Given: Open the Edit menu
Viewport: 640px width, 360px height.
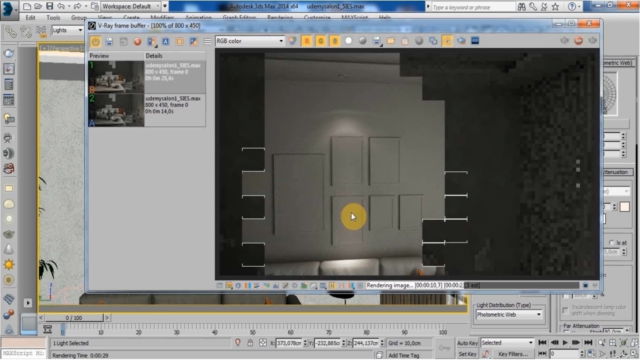Looking at the screenshot, I should coord(30,18).
